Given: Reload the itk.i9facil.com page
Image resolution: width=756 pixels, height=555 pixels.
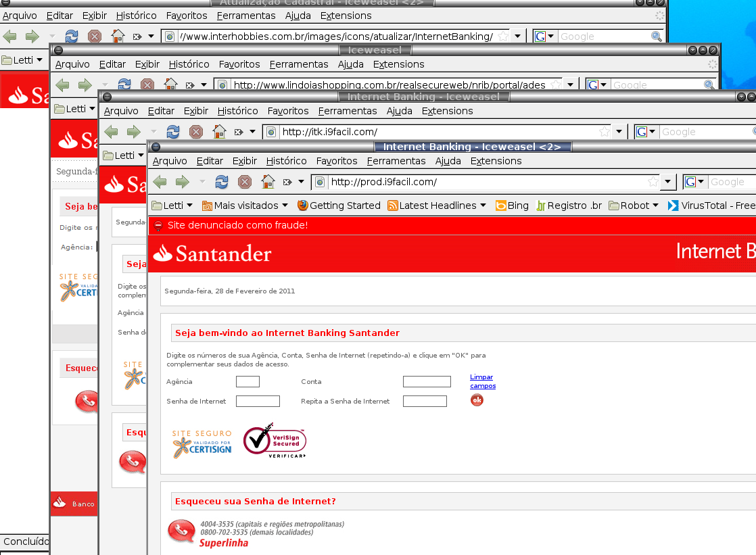Looking at the screenshot, I should [173, 132].
